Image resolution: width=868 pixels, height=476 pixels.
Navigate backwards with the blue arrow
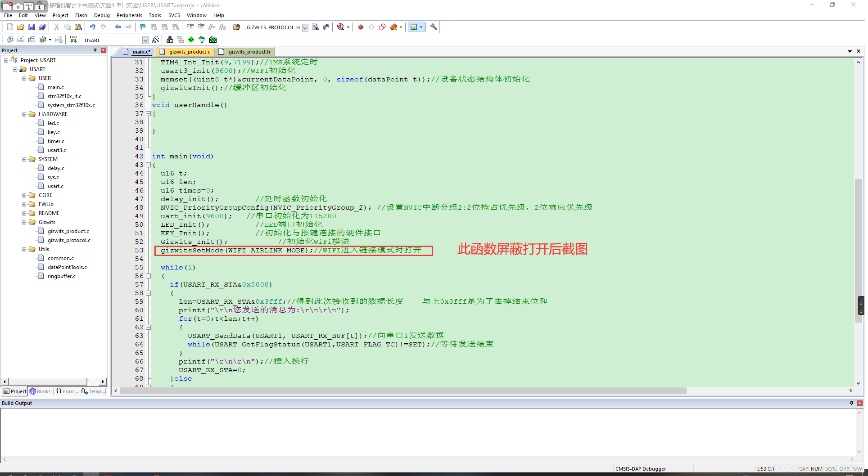tap(118, 27)
